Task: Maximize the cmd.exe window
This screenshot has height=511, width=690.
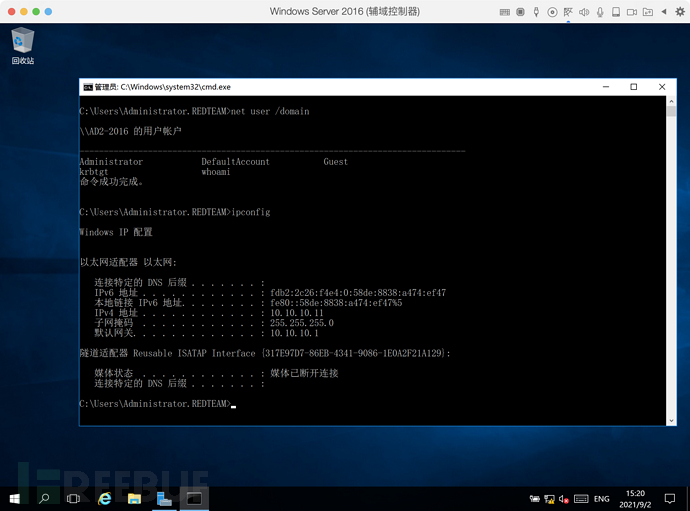Action: [634, 87]
